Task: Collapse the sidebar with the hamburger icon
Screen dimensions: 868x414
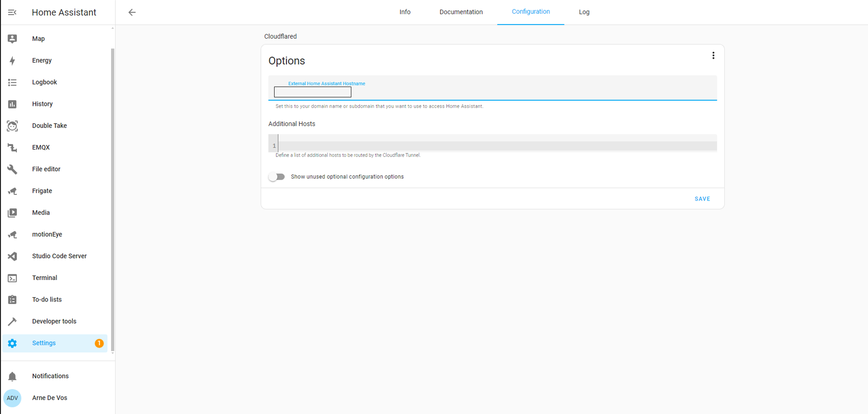Action: click(x=12, y=12)
